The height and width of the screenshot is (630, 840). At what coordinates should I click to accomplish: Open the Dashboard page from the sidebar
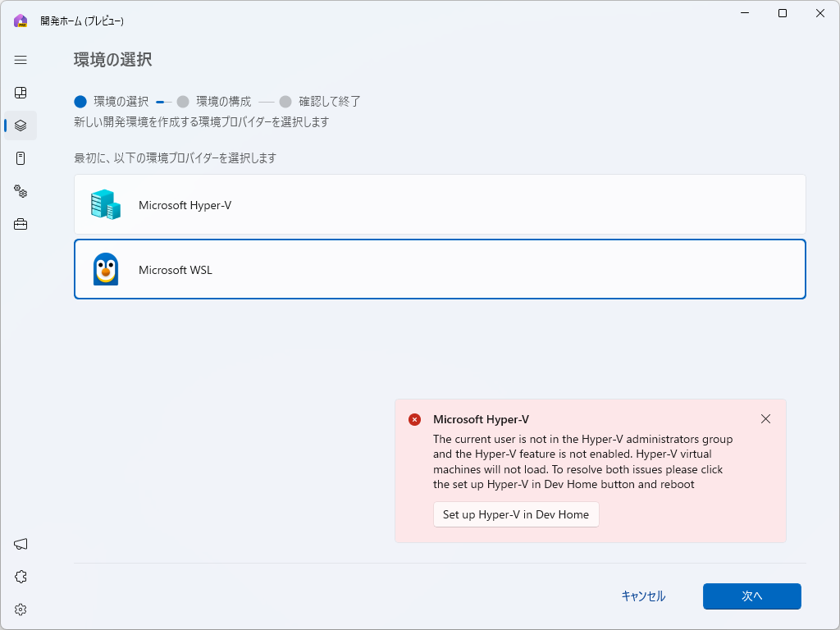[x=20, y=93]
